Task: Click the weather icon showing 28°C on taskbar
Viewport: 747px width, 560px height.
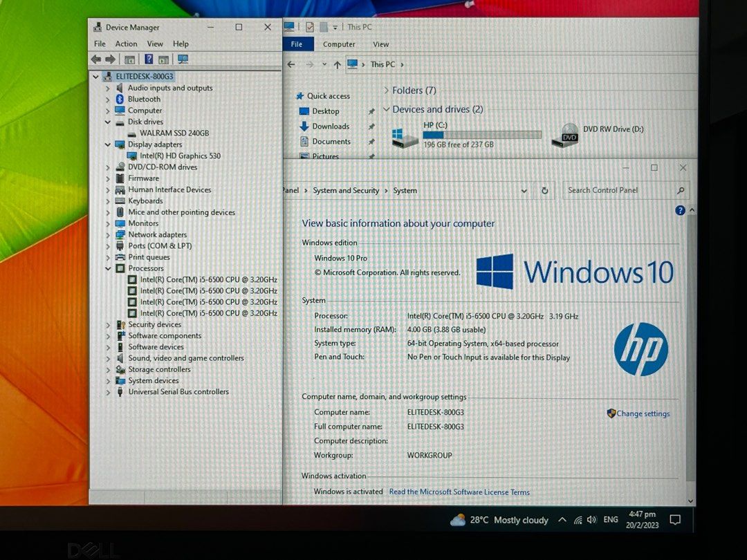Action: tap(459, 519)
